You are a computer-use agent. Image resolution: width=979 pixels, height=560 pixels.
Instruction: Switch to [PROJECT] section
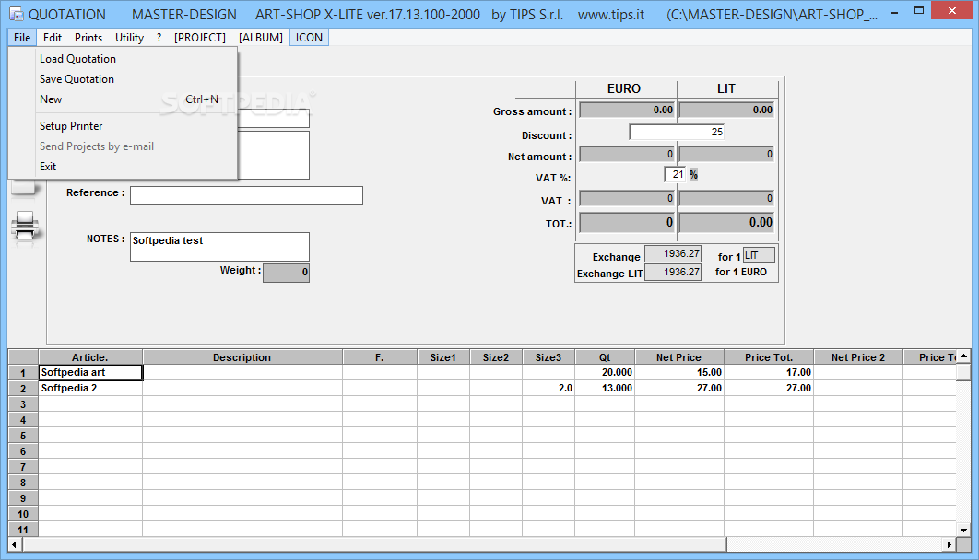click(x=200, y=38)
